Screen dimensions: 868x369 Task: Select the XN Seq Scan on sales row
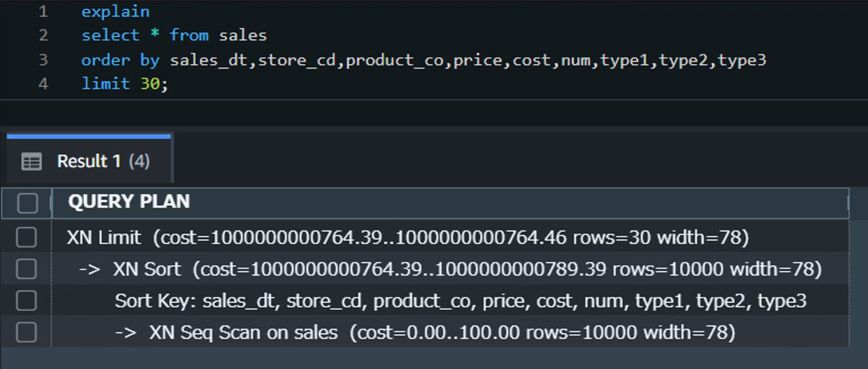click(450, 332)
